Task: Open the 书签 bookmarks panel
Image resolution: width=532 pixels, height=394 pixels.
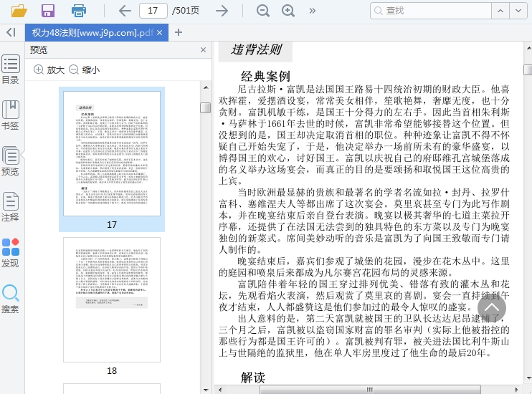Action: tap(11, 115)
